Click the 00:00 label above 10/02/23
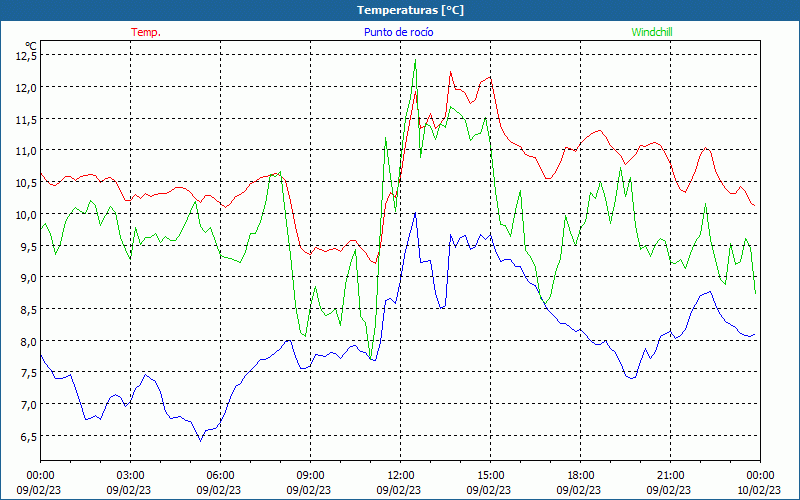This screenshot has height=500, width=800. 760,475
